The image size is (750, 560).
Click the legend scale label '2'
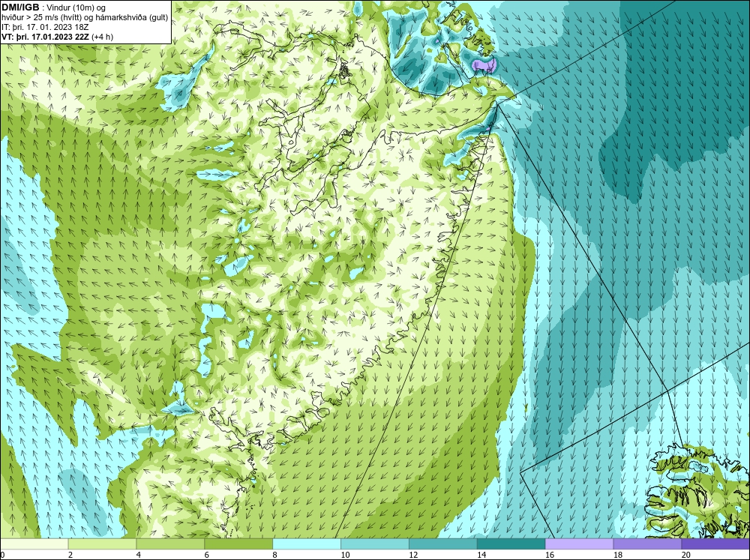point(70,555)
